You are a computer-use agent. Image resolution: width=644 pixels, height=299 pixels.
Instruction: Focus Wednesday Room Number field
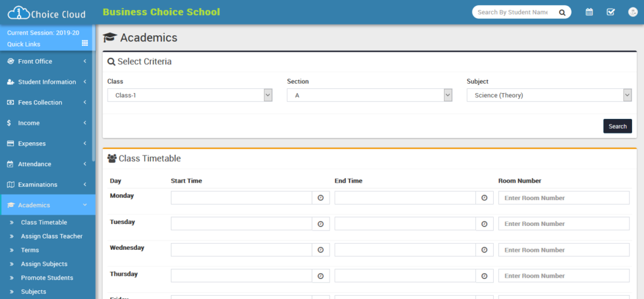(x=564, y=250)
